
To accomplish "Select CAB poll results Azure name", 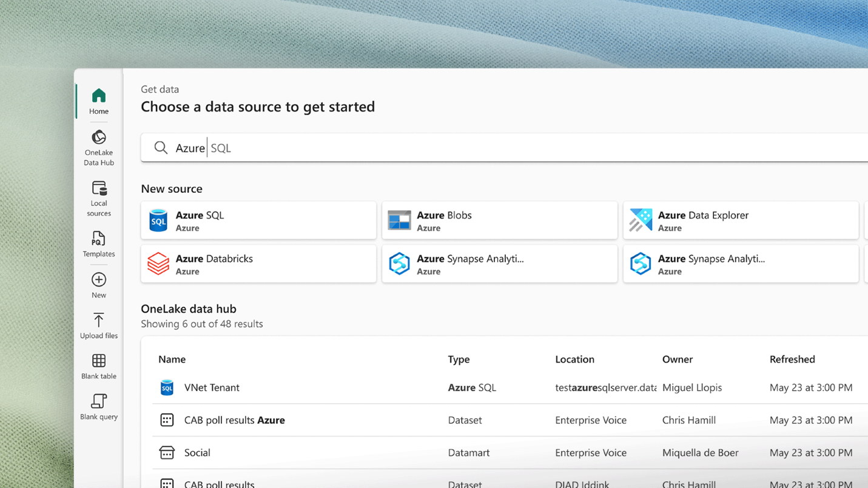I will (235, 420).
